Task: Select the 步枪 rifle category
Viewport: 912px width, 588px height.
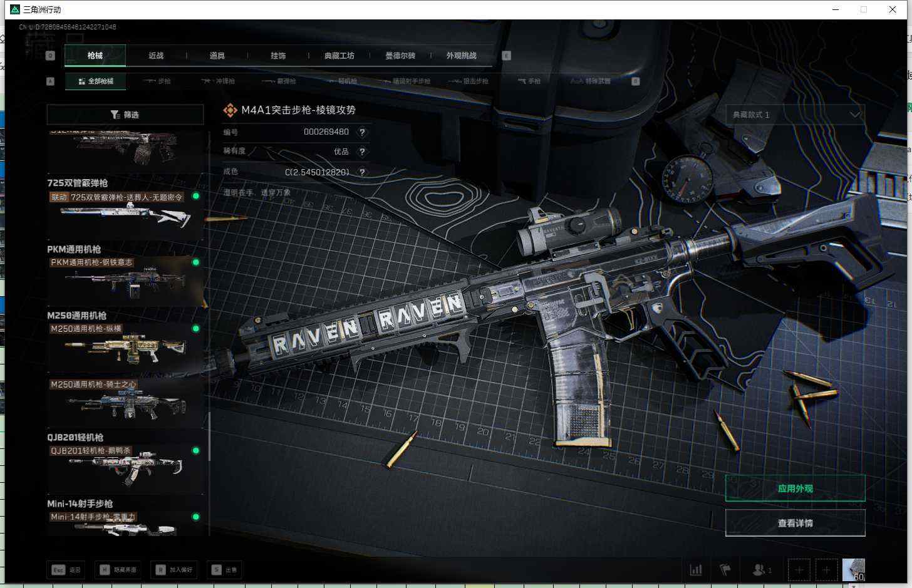Action: (157, 81)
